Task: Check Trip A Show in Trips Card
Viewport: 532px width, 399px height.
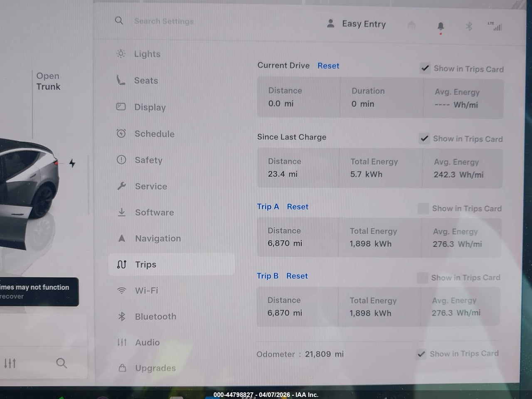Action: pyautogui.click(x=423, y=208)
